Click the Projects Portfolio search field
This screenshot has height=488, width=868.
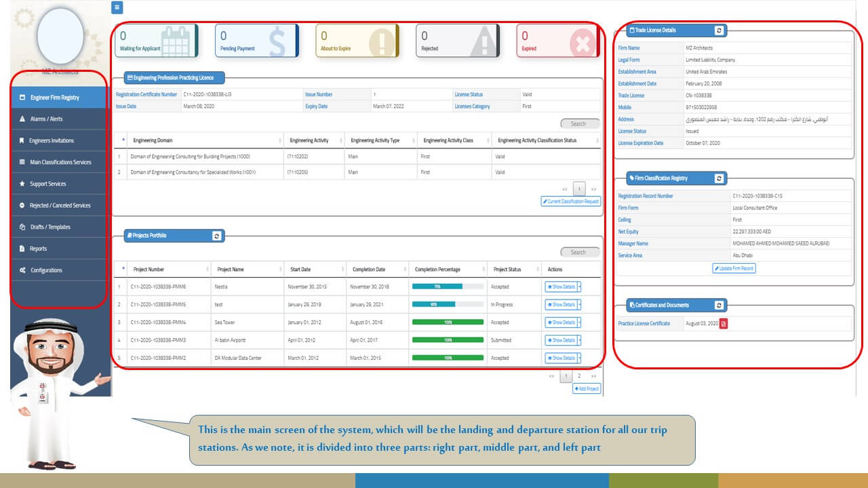580,252
